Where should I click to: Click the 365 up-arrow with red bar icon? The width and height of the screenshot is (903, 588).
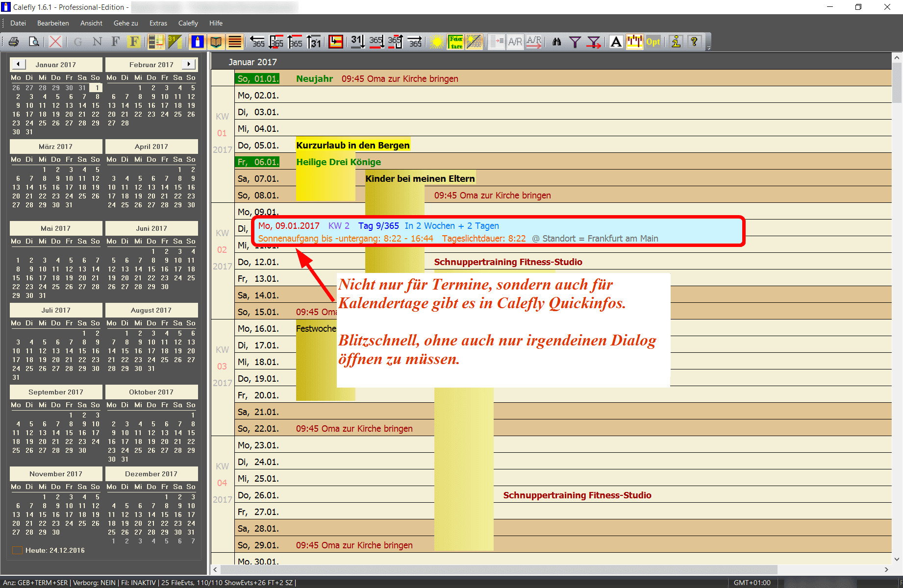coord(295,42)
